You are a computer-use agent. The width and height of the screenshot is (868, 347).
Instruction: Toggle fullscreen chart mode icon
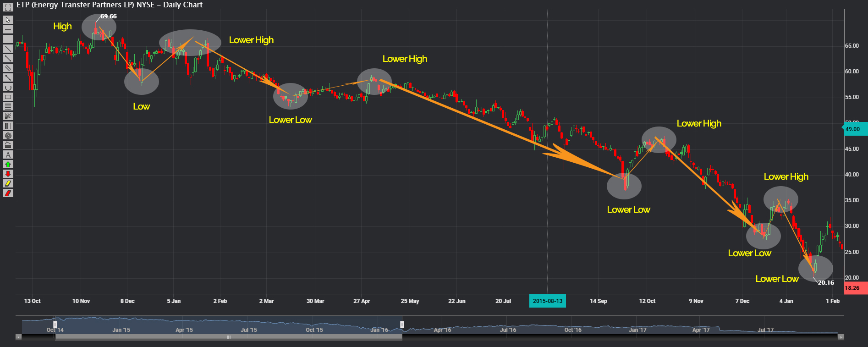coord(8,7)
